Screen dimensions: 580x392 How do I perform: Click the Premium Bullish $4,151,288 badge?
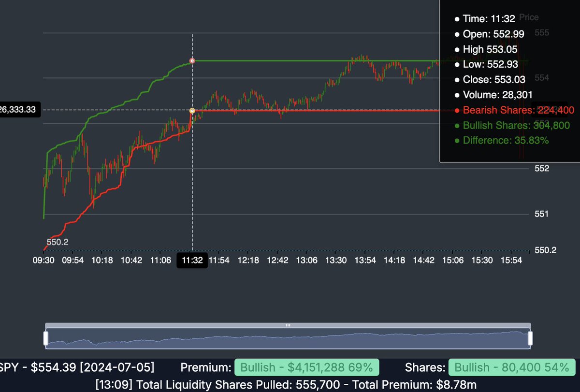(x=305, y=367)
